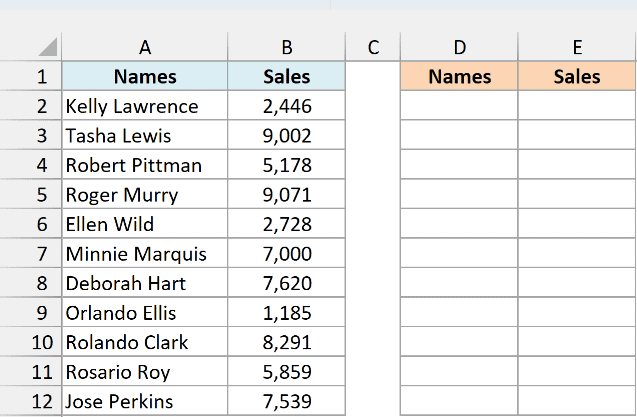Click the sales value 5,178
The height and width of the screenshot is (417, 637).
pos(286,165)
